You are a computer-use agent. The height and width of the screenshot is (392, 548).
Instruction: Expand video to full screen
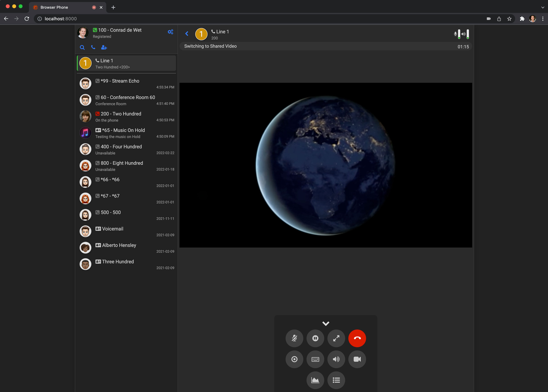click(336, 338)
